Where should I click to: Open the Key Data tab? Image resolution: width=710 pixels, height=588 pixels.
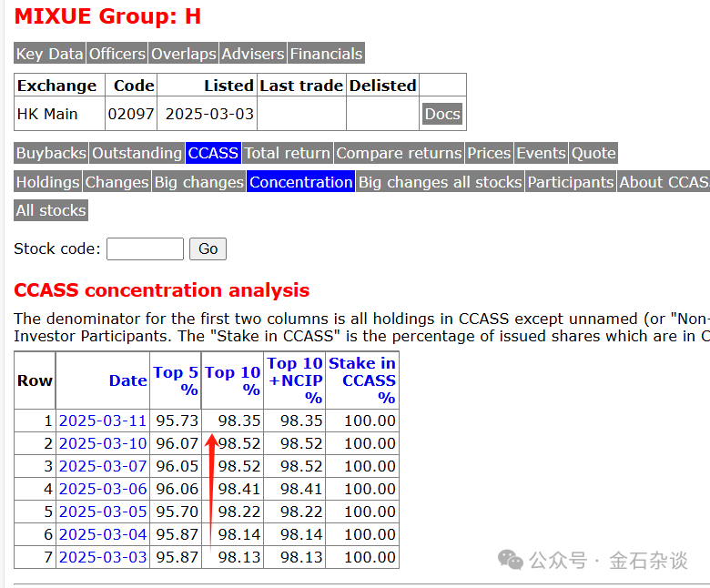[50, 54]
